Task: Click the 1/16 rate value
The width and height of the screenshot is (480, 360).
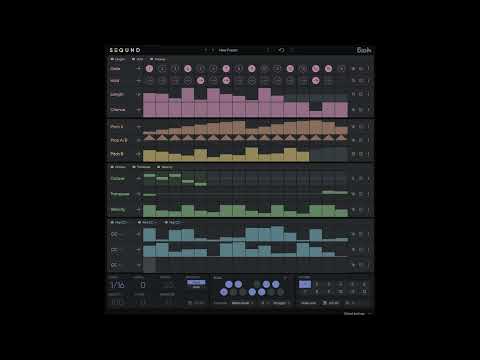Action: pos(117,285)
